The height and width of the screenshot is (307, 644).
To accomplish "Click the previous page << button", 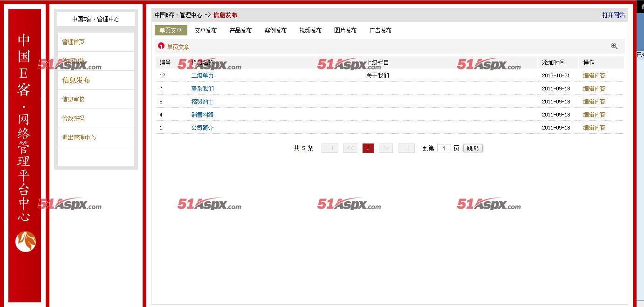I will coord(350,148).
